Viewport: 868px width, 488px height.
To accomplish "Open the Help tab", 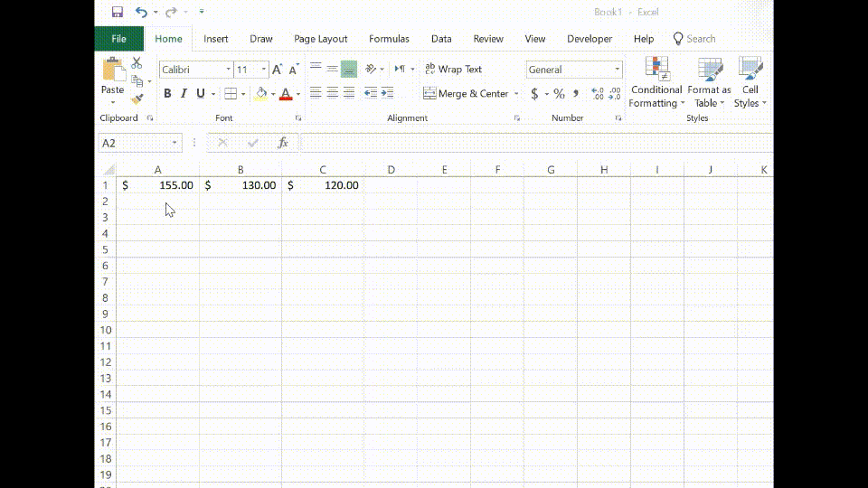I will point(644,39).
